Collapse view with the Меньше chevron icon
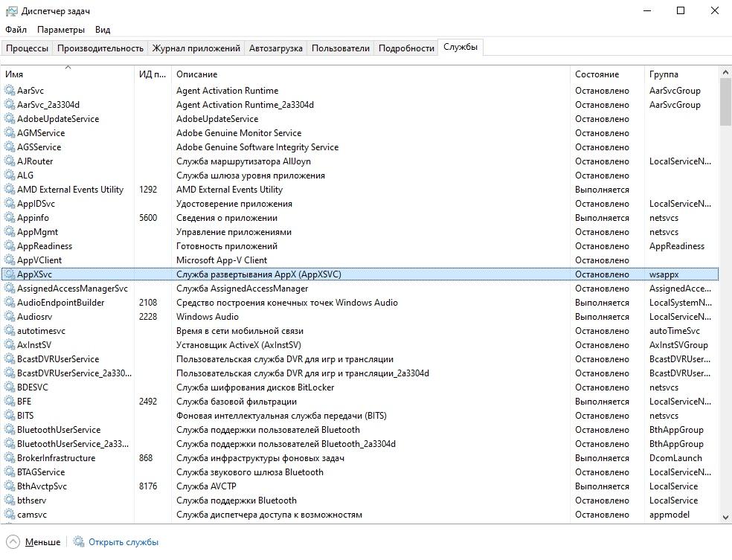This screenshot has width=732, height=560. tap(13, 542)
